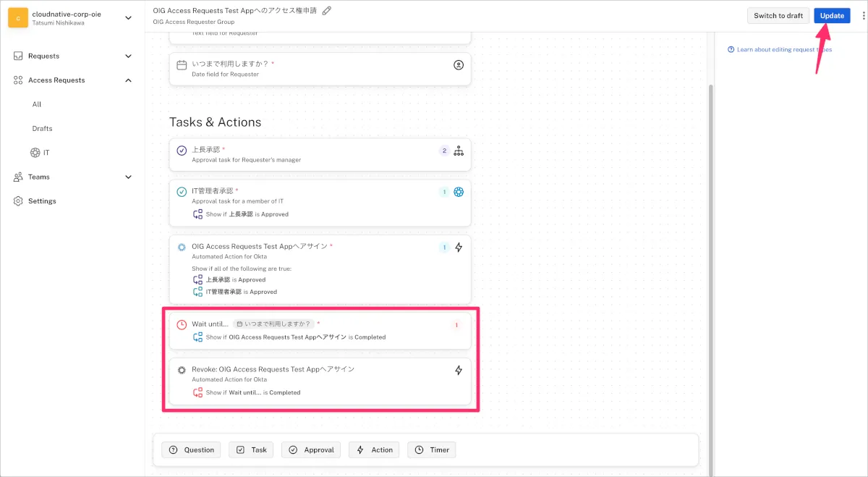Click the red clock icon of Wait until
Image resolution: width=868 pixels, height=477 pixels.
pos(182,324)
